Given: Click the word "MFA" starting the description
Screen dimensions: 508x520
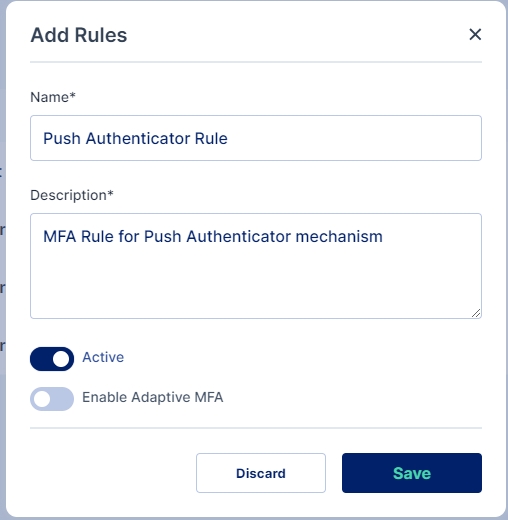Looking at the screenshot, I should click(60, 237).
